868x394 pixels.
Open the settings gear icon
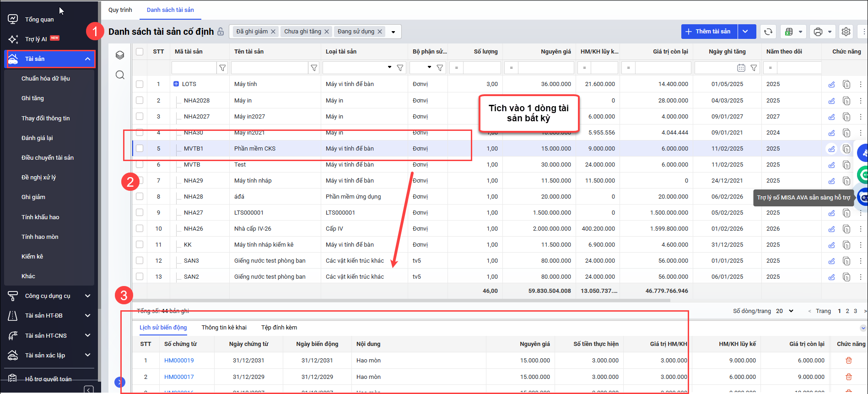[846, 32]
